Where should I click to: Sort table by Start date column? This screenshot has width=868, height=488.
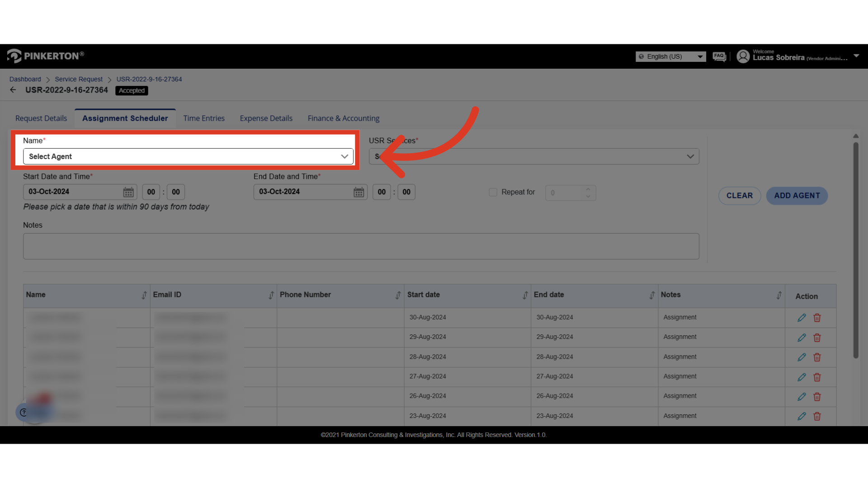click(525, 295)
